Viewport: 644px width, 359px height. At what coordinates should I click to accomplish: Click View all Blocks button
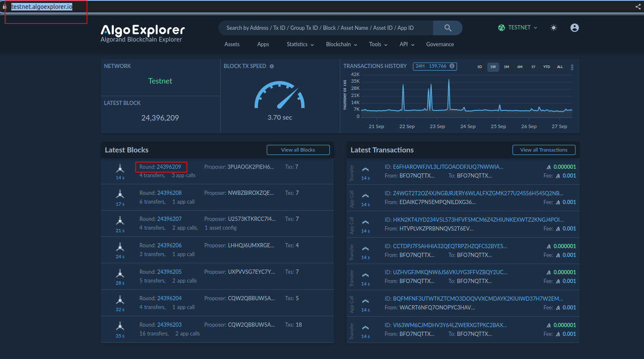click(298, 150)
